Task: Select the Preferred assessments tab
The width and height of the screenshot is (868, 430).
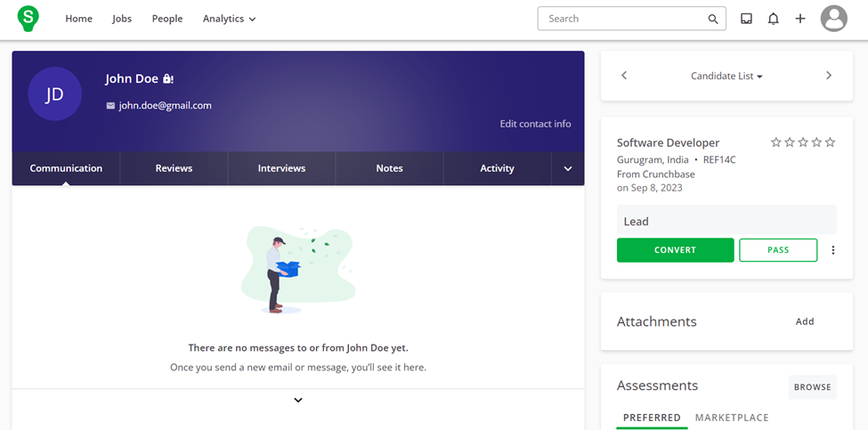Action: 652,418
